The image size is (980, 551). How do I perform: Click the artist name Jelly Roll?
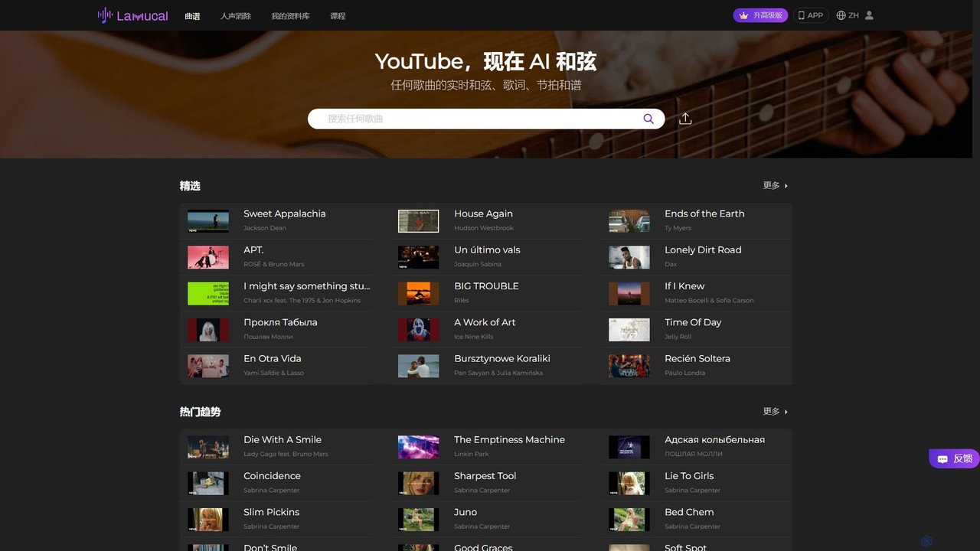(678, 337)
